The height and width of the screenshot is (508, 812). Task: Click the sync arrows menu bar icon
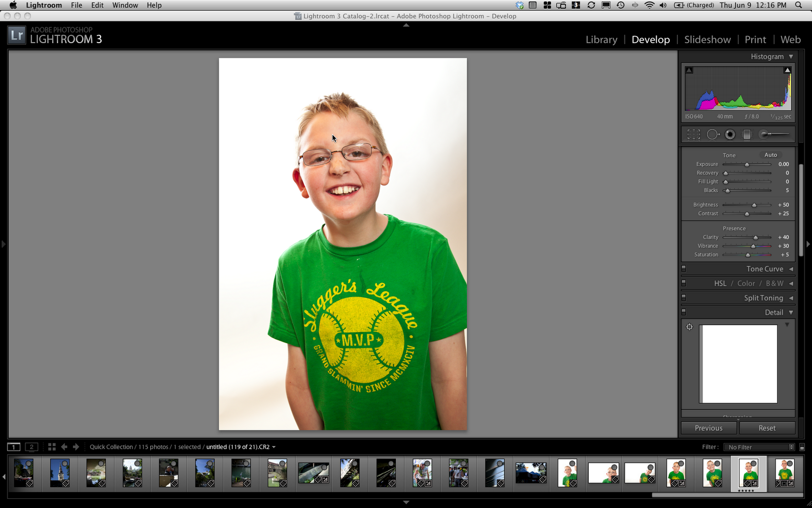pyautogui.click(x=591, y=5)
